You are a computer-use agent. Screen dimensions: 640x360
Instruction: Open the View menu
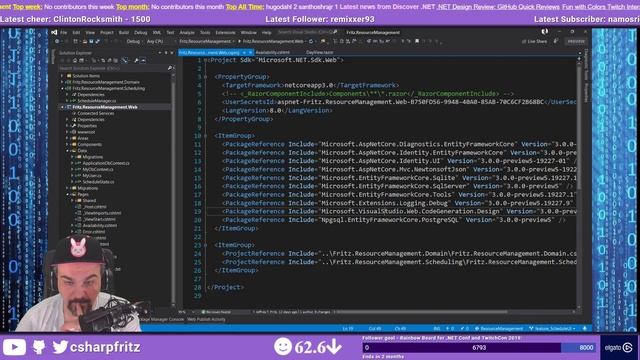coord(90,32)
